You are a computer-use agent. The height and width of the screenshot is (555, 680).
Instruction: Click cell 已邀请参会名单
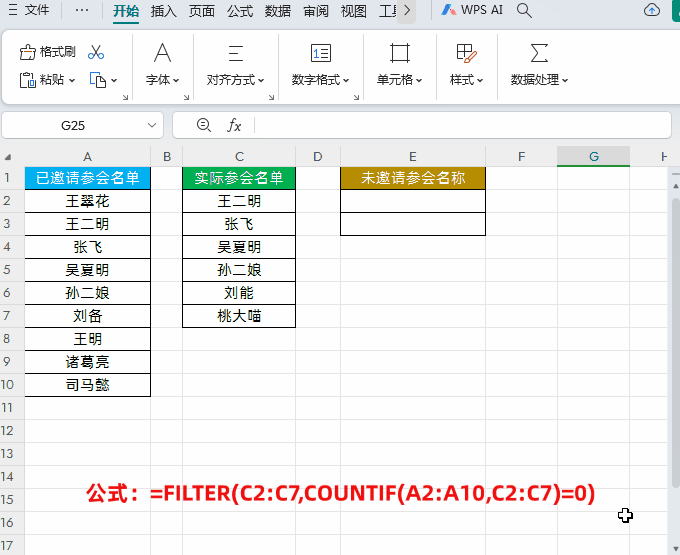coord(88,178)
